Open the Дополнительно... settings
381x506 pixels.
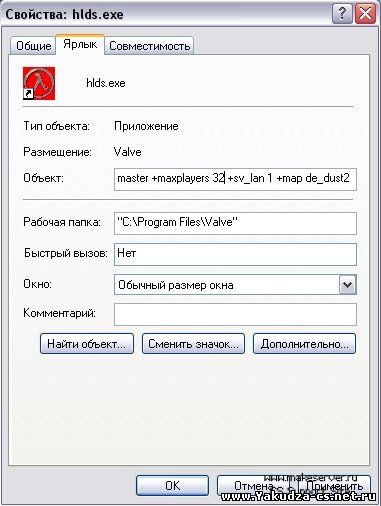305,344
